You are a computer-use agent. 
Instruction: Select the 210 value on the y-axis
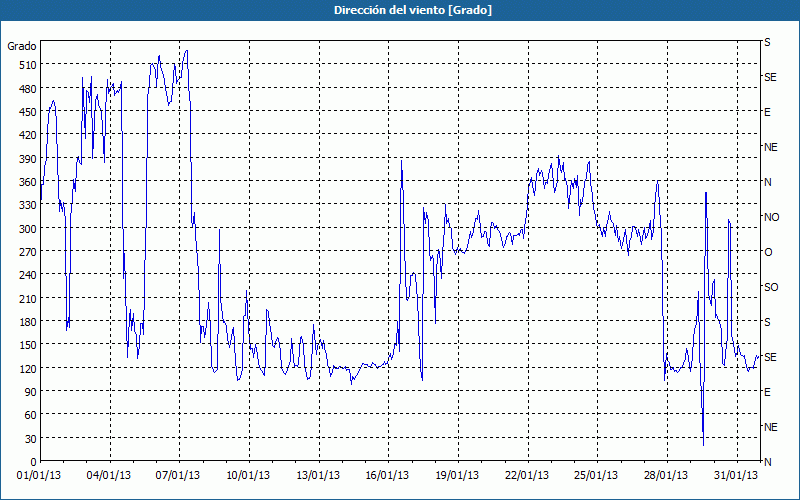point(28,298)
